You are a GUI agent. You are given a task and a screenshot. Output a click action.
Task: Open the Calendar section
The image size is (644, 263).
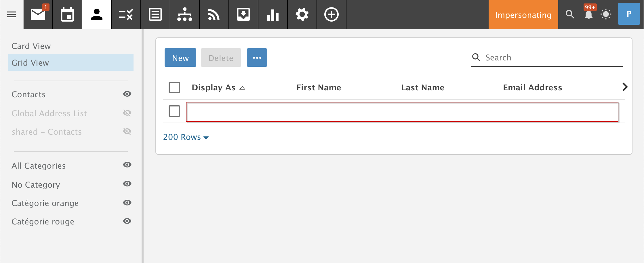coord(67,14)
